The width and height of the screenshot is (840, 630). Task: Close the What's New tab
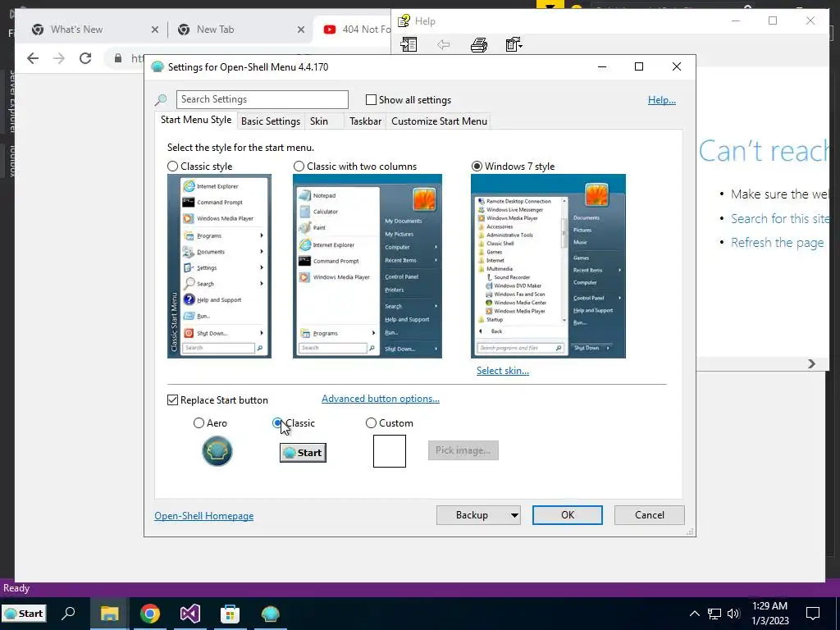tap(155, 30)
